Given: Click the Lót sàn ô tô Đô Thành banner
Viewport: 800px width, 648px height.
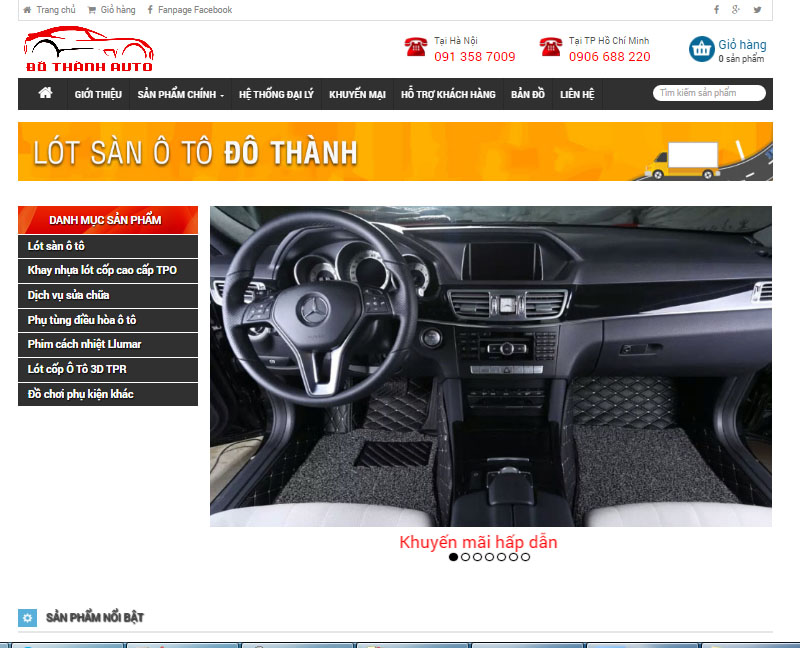Looking at the screenshot, I should pos(395,152).
